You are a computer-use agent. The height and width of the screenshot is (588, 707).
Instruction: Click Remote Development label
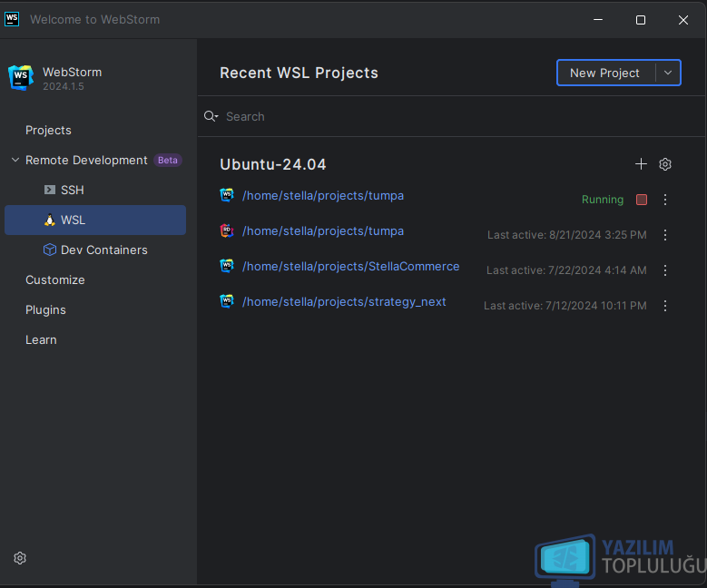86,160
